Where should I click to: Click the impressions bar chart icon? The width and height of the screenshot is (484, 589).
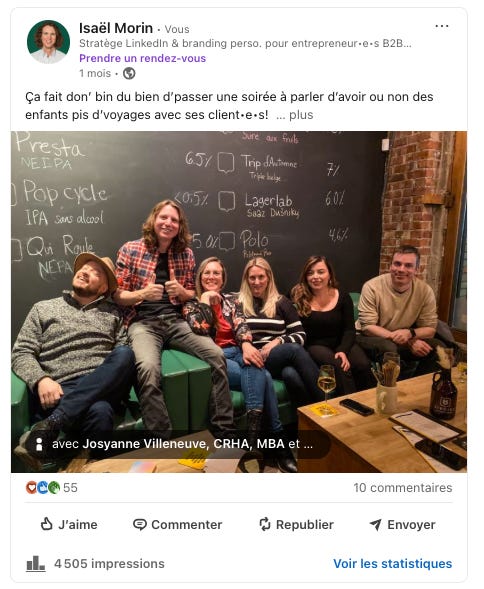click(36, 563)
